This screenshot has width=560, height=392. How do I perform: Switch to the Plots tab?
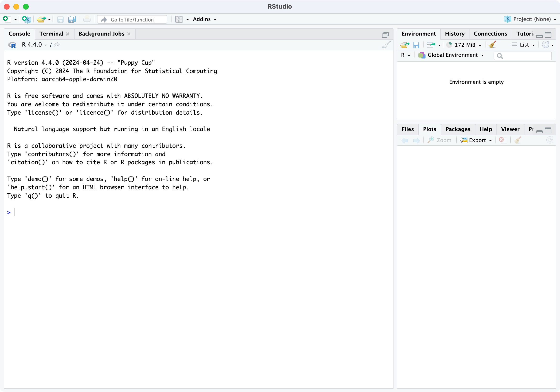click(x=430, y=129)
